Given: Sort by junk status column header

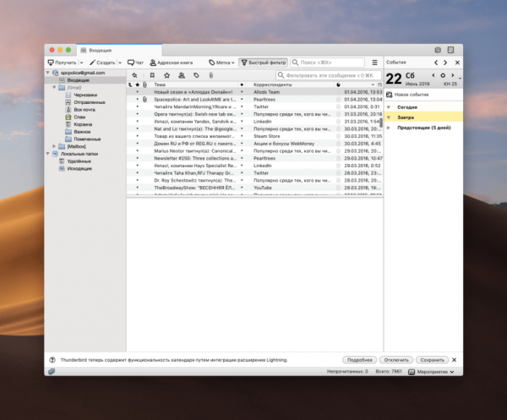Looking at the screenshot, I should pyautogui.click(x=338, y=85).
